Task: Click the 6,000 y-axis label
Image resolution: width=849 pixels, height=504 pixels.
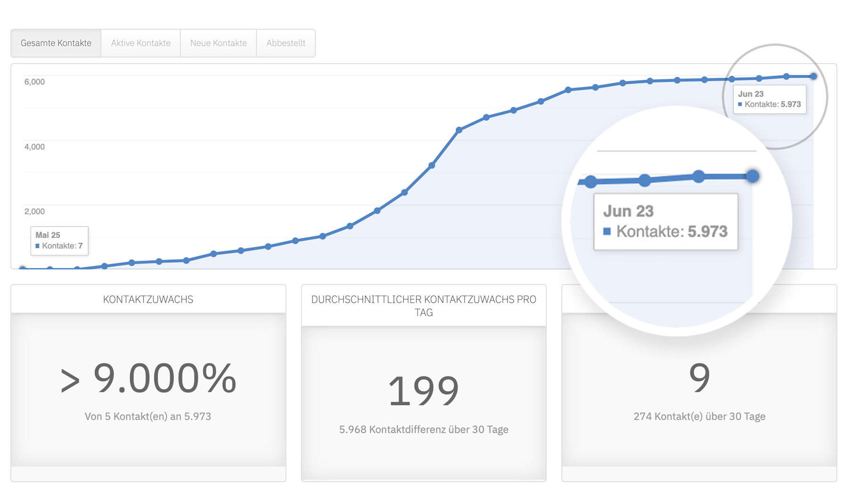Action: (x=34, y=82)
